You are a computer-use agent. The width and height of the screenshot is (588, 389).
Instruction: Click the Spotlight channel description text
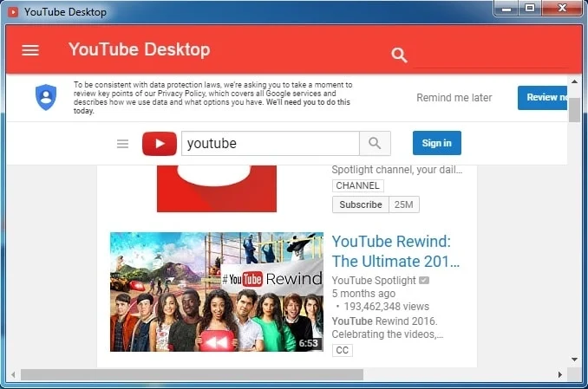tap(396, 170)
